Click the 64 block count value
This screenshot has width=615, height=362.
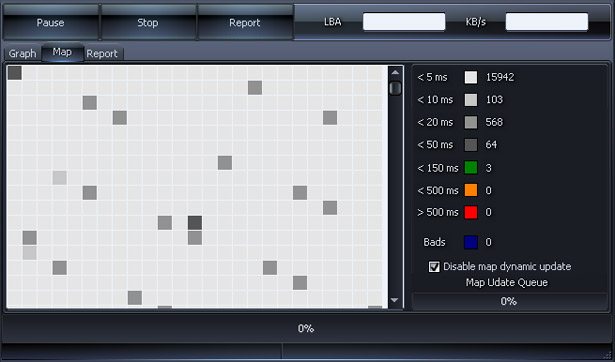point(491,145)
